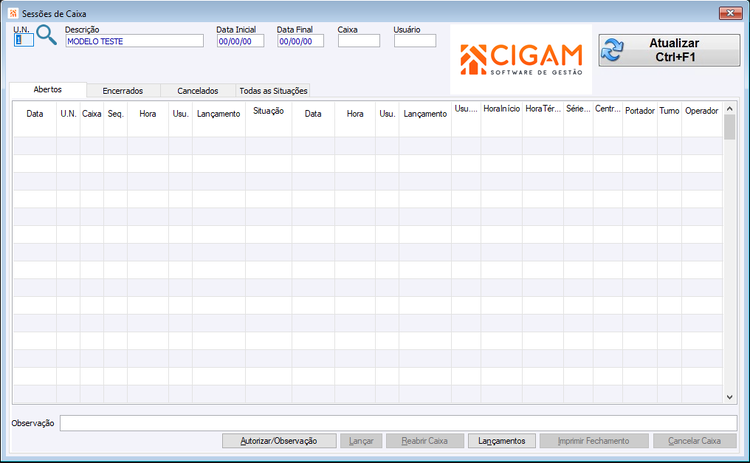
Task: Click the Turno column header
Action: [669, 111]
